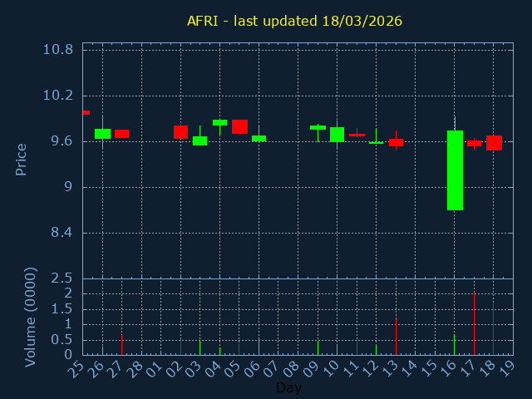Screen dimensions: 532x399
Task: Click the tallest red volume bar on day 17
Action: [474, 324]
